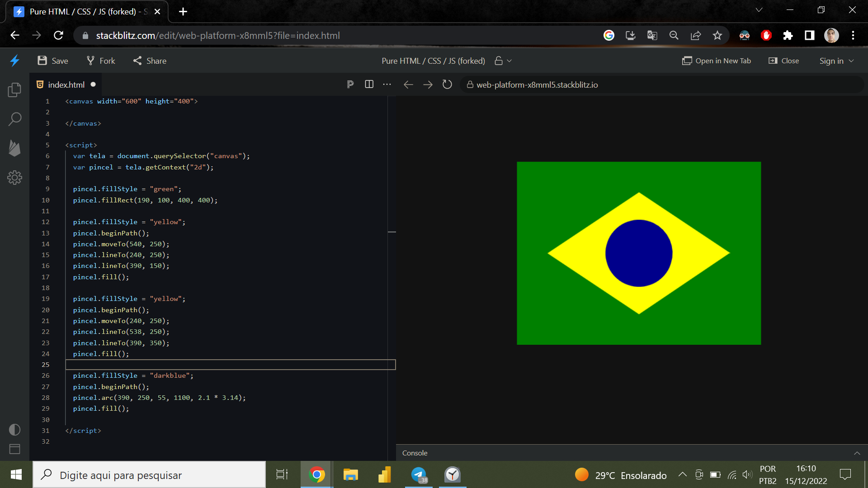The height and width of the screenshot is (488, 868).
Task: Open File Explorer from taskbar
Action: [x=350, y=474]
